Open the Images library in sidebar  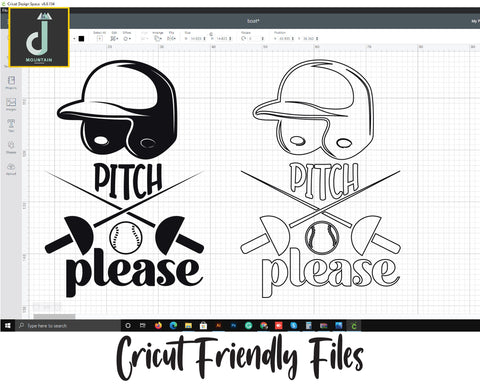pyautogui.click(x=11, y=104)
